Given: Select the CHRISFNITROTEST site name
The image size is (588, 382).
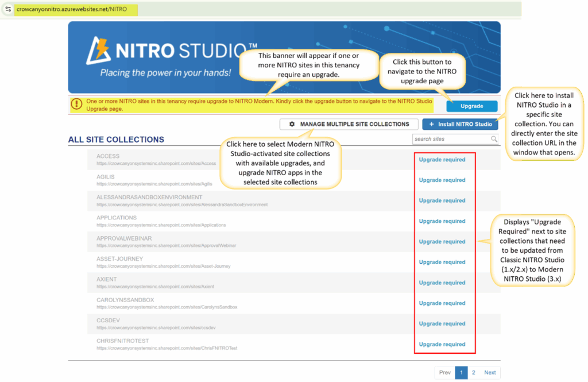Looking at the screenshot, I should (x=123, y=341).
